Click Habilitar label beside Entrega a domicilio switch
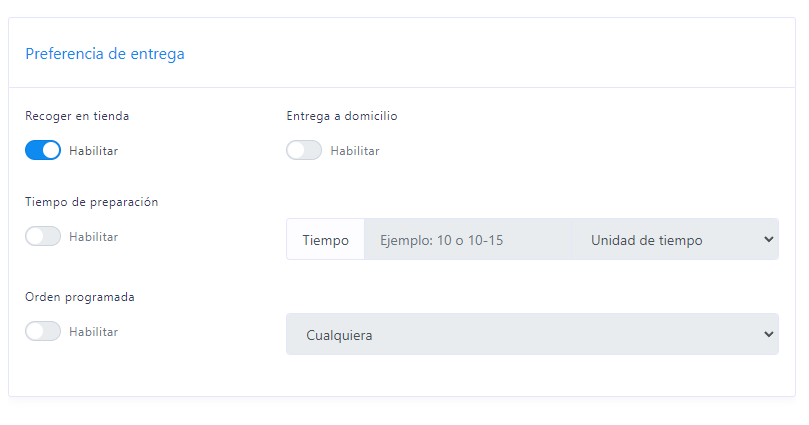The width and height of the screenshot is (809, 425). pos(355,151)
